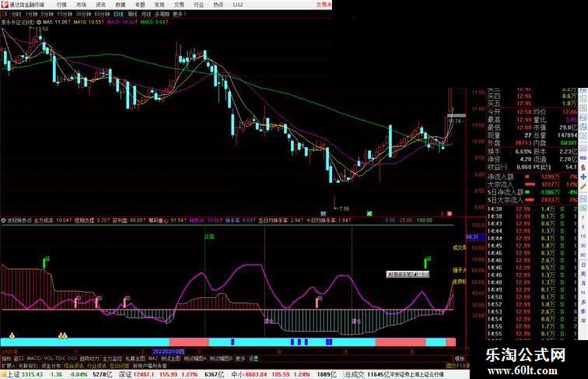Open the 发现 menu
The width and height of the screenshot is (588, 379).
point(159,5)
